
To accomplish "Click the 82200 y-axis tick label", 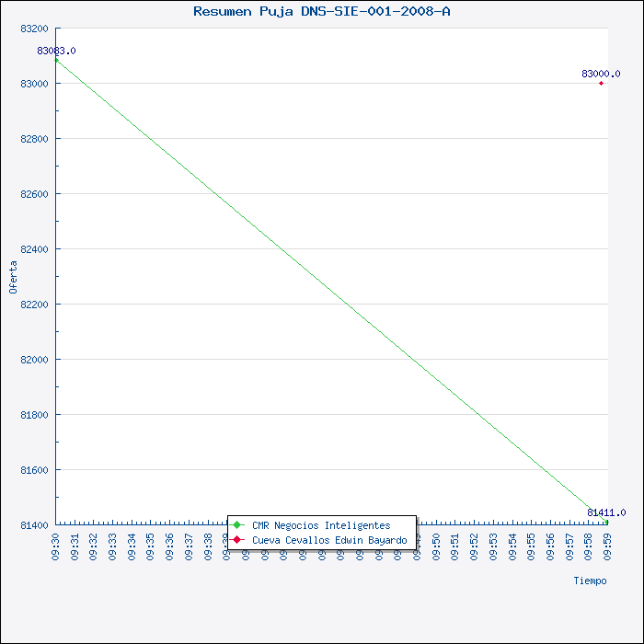I will click(x=35, y=305).
